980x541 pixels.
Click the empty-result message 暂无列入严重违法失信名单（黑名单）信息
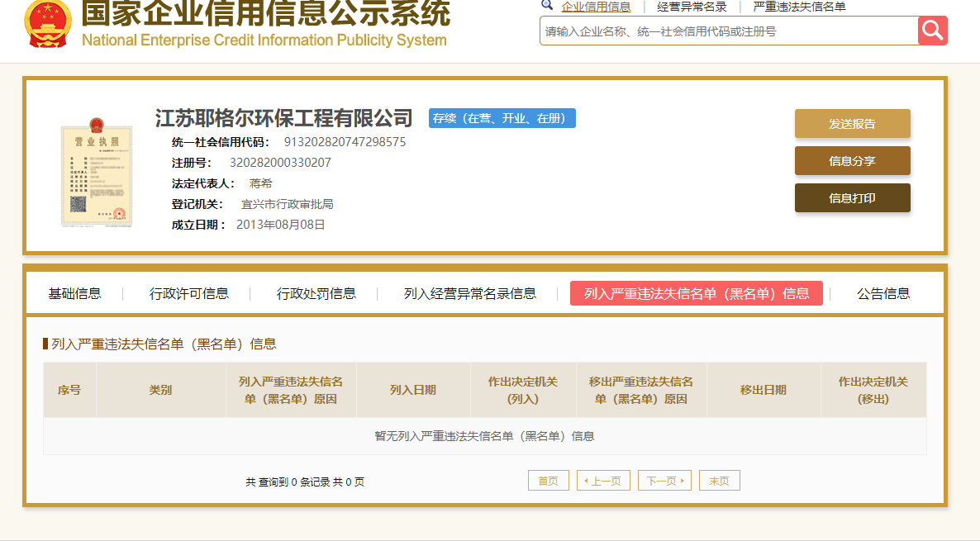pos(484,436)
